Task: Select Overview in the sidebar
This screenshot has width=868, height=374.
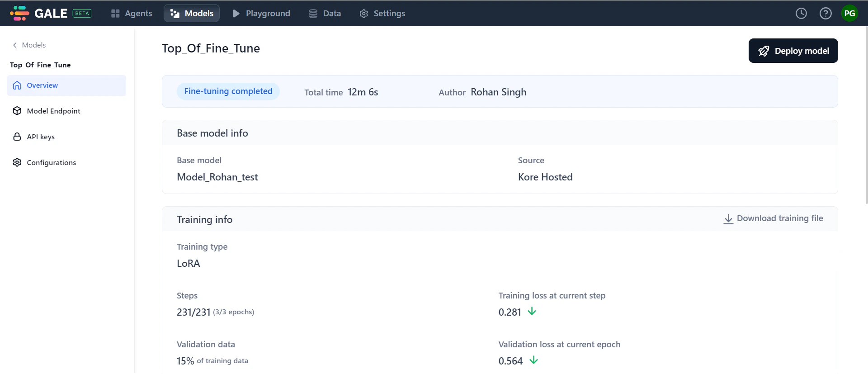Action: coord(66,85)
